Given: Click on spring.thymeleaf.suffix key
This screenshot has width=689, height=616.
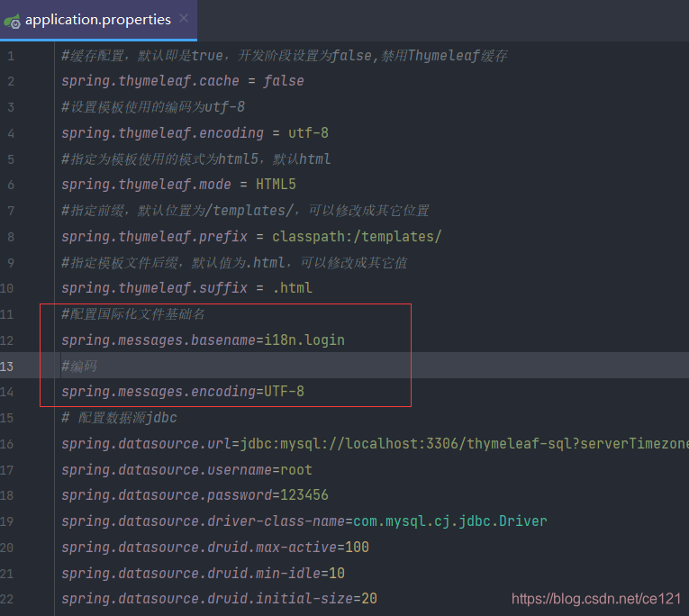Looking at the screenshot, I should [x=154, y=288].
